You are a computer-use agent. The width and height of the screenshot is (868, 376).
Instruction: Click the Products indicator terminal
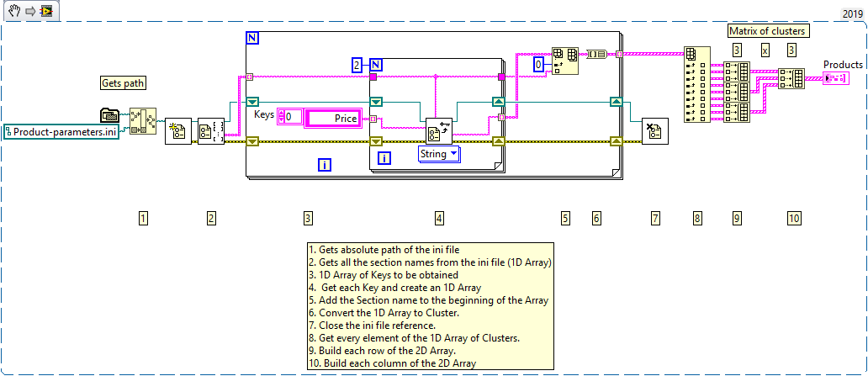tap(838, 78)
